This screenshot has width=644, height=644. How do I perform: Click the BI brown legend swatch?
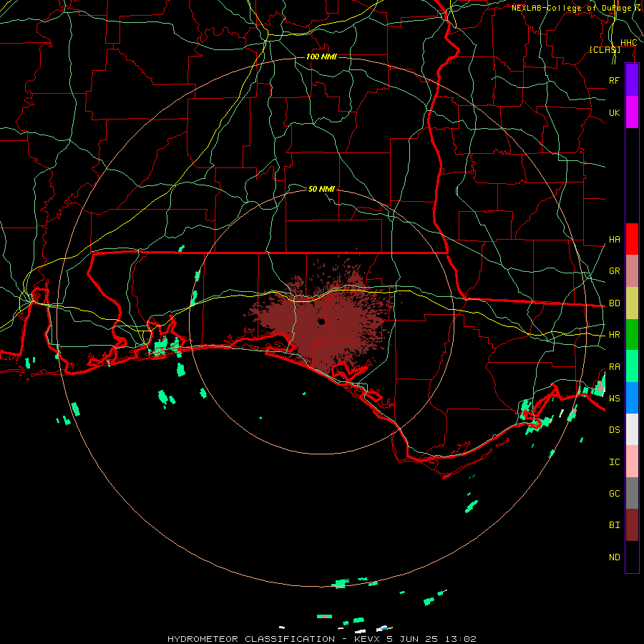[x=632, y=525]
